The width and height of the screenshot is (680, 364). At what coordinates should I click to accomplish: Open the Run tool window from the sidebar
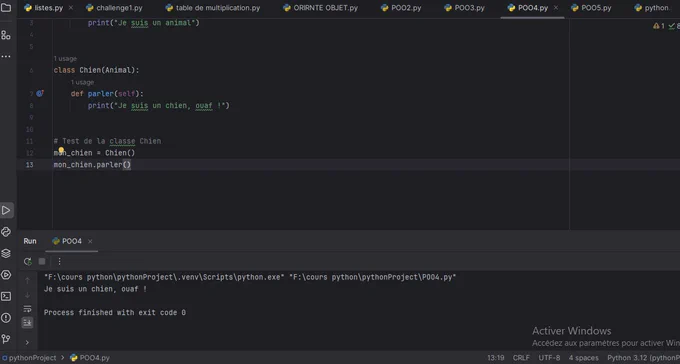click(6, 211)
